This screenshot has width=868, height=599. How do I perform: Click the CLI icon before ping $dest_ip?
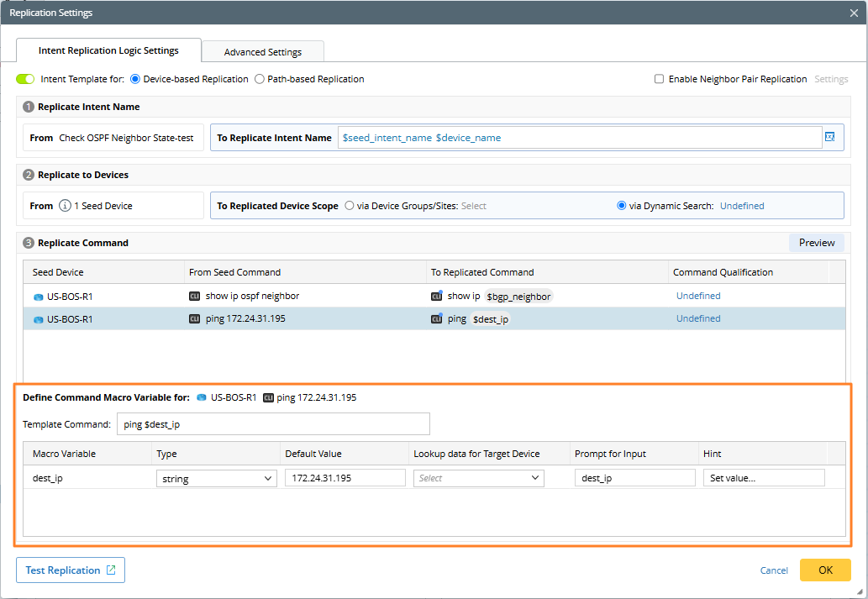tap(436, 319)
